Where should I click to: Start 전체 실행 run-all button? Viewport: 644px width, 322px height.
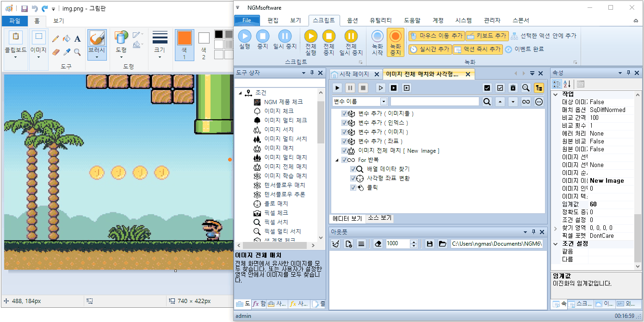pos(311,43)
